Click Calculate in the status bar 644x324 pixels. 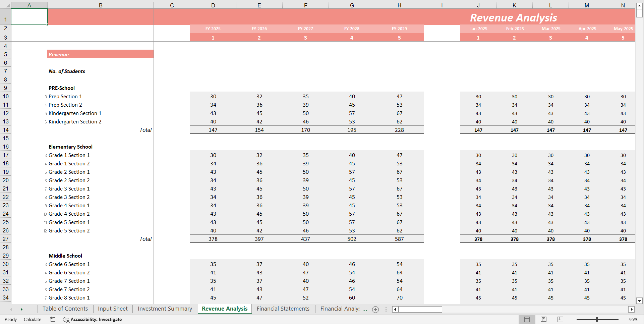[32, 319]
